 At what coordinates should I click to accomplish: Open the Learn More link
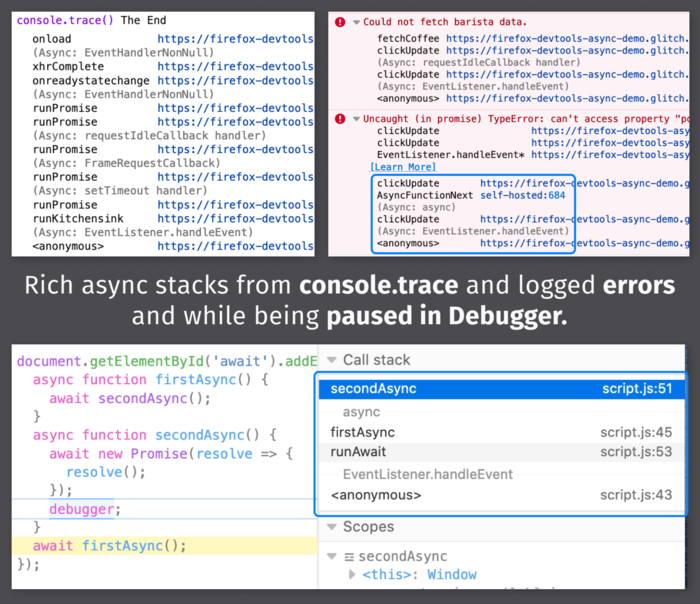(x=402, y=167)
